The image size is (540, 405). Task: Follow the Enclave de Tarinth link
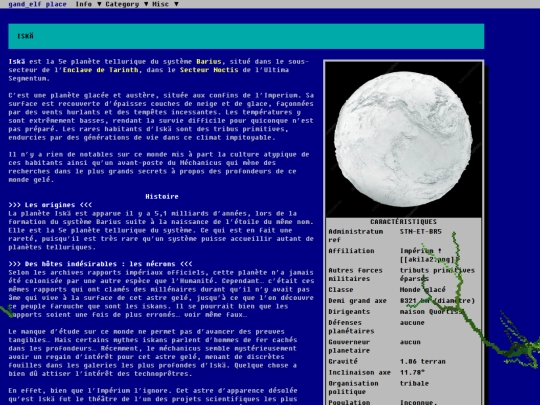click(101, 70)
